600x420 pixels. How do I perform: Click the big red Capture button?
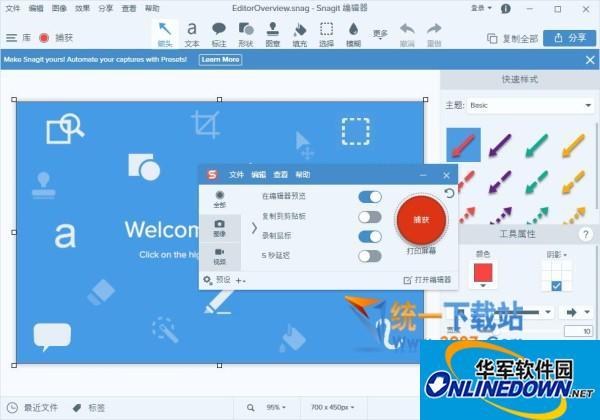point(421,220)
